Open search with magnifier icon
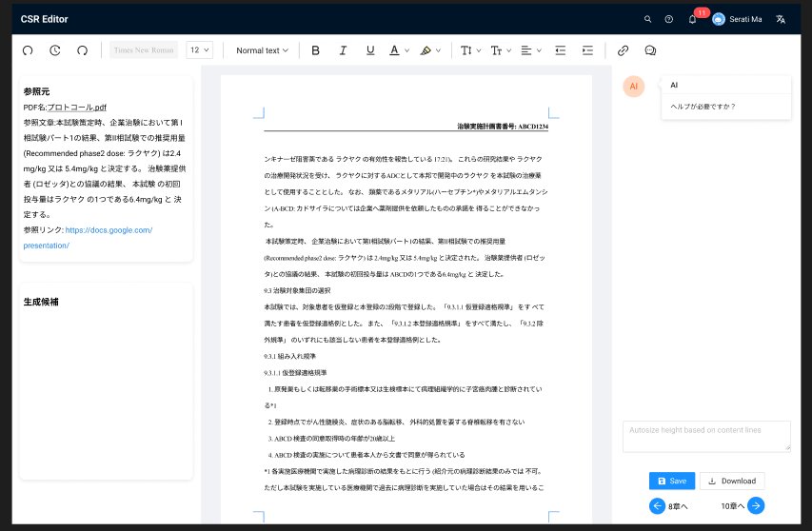 click(x=647, y=19)
